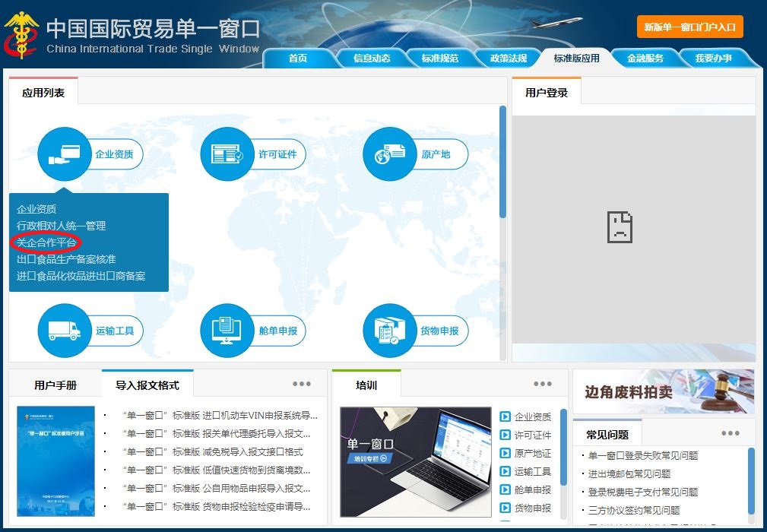Open 进出境邮包常见问题 link

pos(629,473)
